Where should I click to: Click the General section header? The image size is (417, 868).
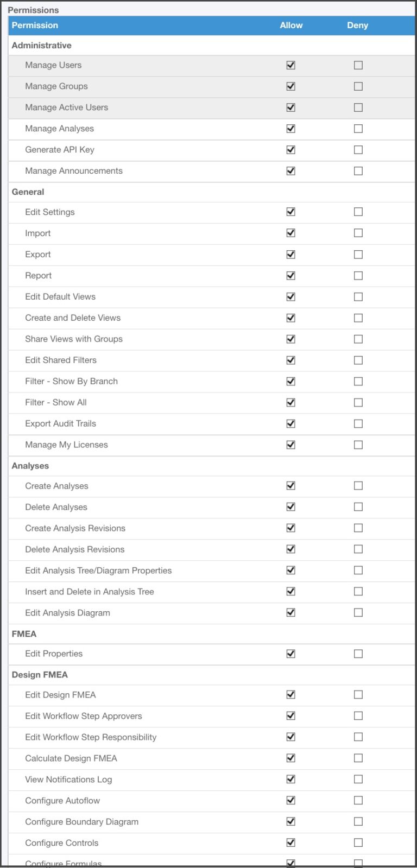28,192
